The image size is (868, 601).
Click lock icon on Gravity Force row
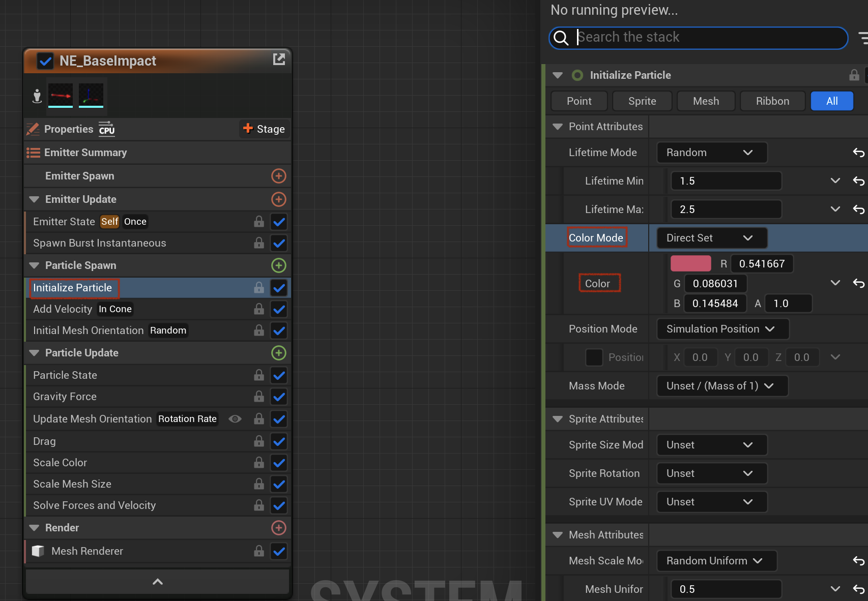(x=259, y=397)
